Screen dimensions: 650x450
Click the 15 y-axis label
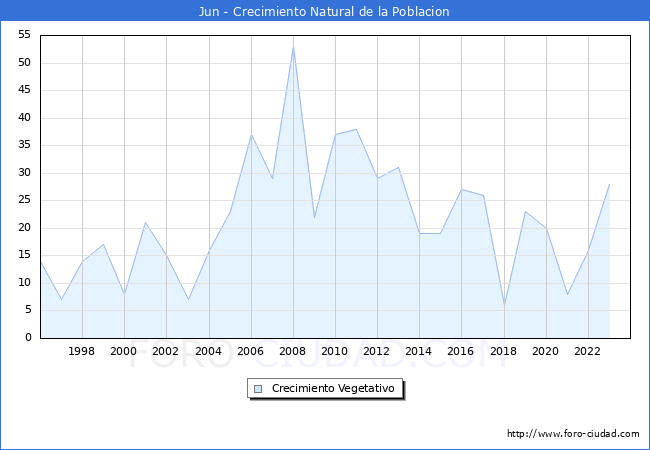[x=24, y=255]
